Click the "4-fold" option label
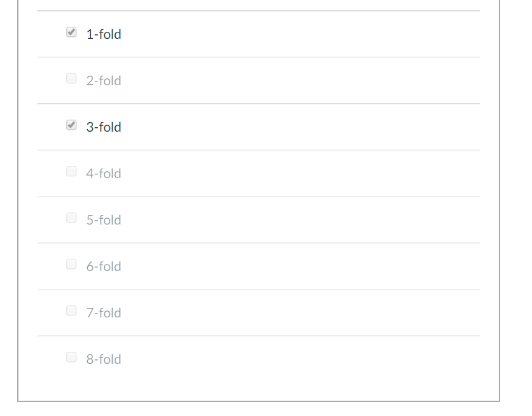Screen dimensions: 532x416 click(x=104, y=174)
